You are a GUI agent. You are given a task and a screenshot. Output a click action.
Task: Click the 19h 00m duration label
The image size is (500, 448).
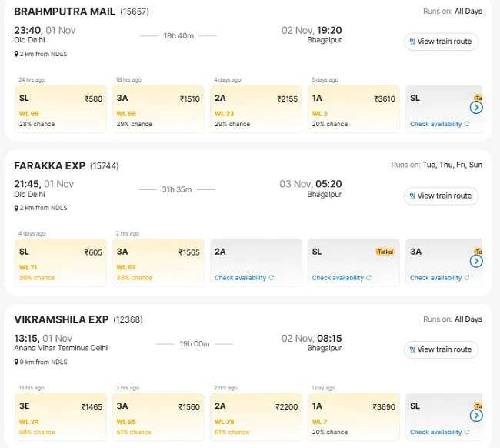tap(195, 343)
